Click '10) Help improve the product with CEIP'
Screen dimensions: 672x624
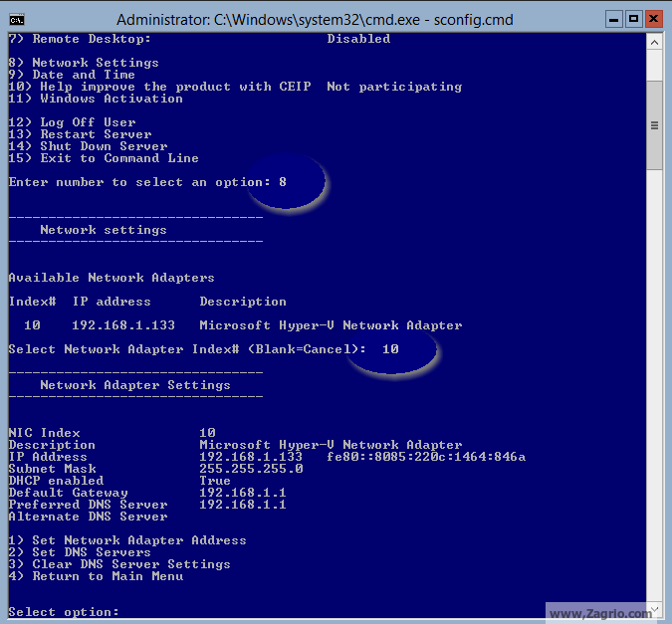160,87
